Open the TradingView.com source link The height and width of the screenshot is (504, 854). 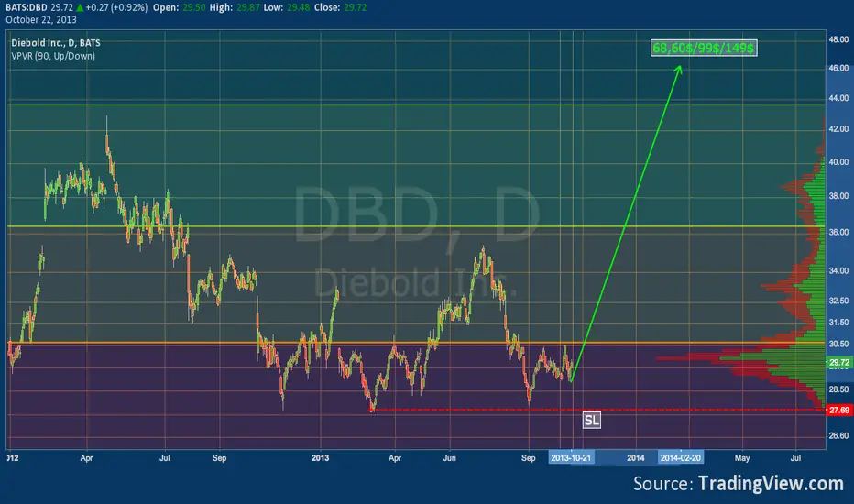tap(771, 483)
